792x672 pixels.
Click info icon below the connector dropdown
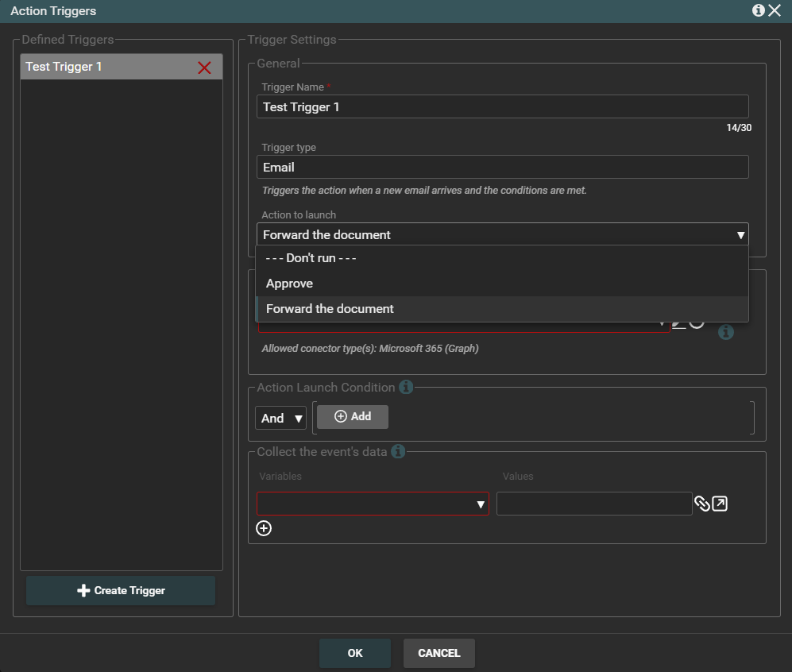[725, 332]
